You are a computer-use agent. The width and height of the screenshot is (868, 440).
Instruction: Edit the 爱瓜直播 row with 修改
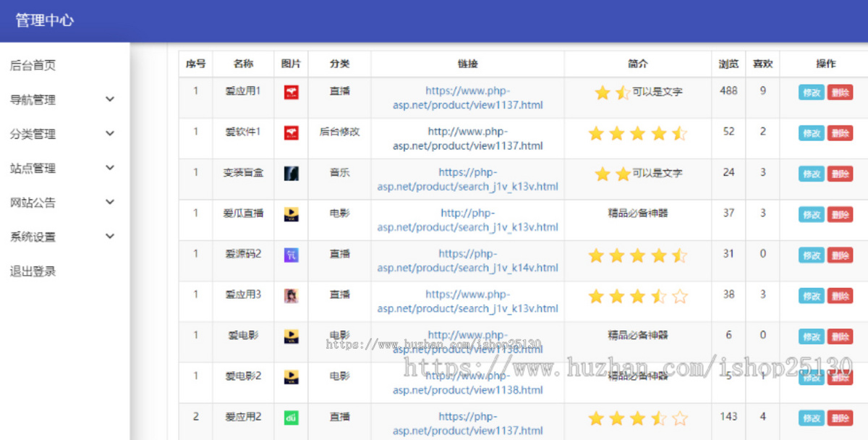[812, 215]
